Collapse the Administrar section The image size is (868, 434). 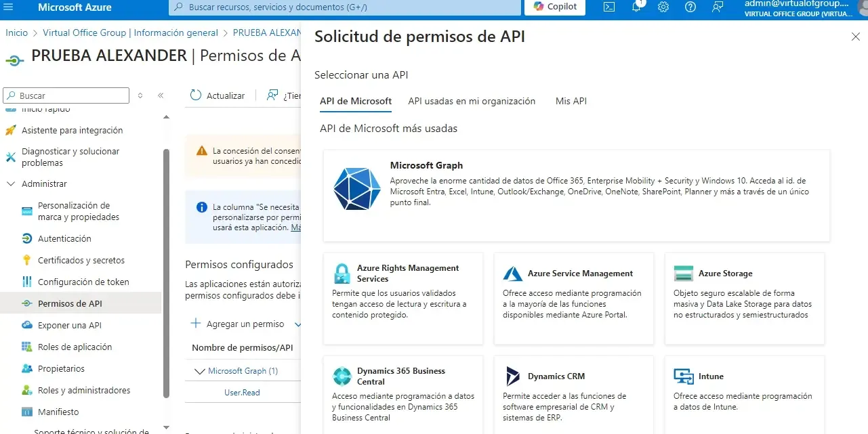[11, 184]
